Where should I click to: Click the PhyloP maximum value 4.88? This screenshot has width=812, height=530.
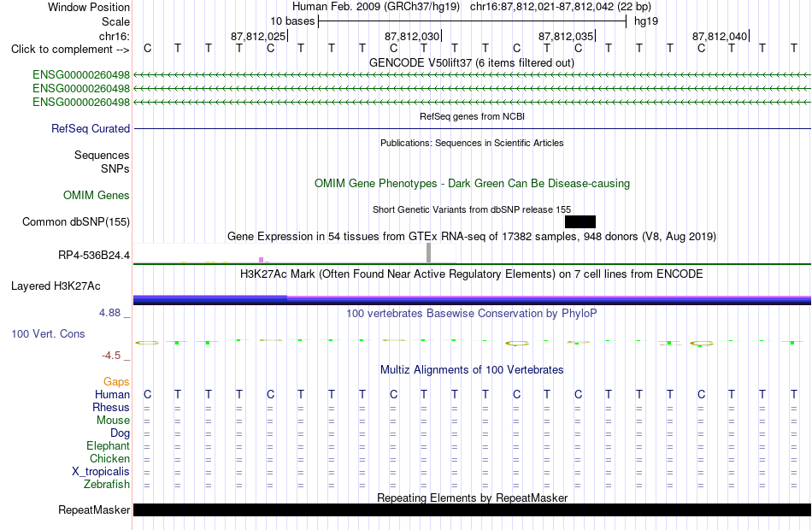click(x=109, y=313)
